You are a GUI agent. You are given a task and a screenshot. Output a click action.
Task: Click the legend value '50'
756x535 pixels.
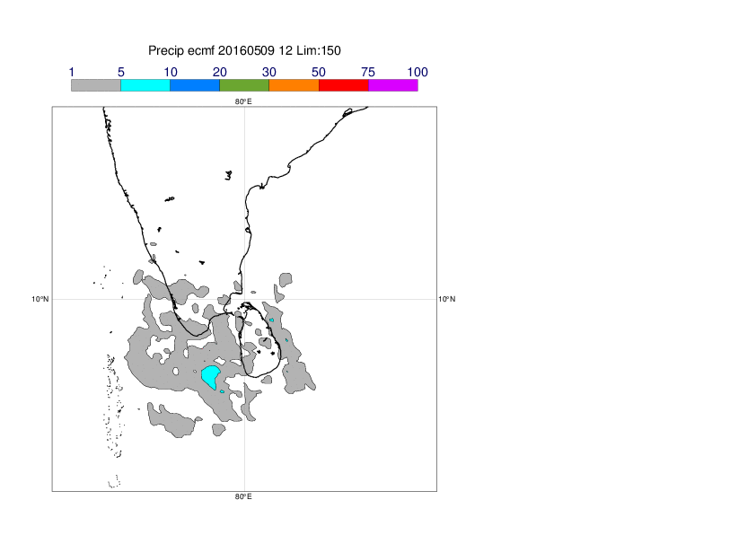(319, 73)
